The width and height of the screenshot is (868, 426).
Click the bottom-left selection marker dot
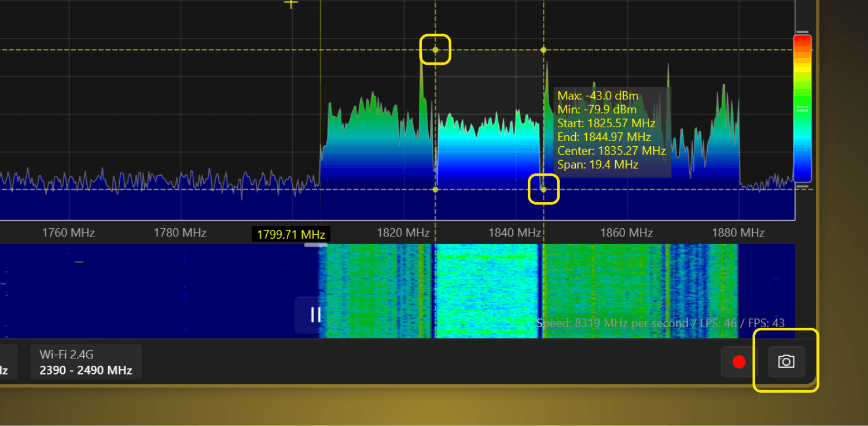(435, 190)
